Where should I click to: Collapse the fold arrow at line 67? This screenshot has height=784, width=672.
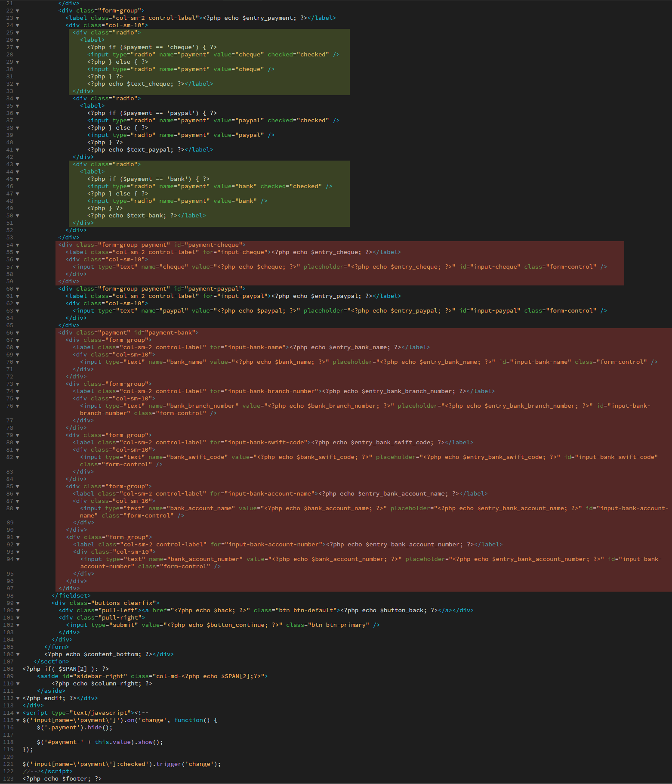[18, 340]
